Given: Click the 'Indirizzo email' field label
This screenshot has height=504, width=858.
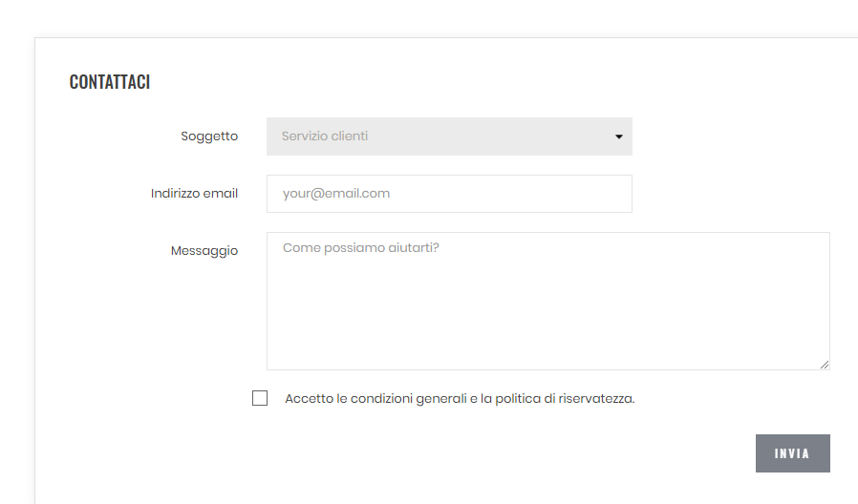Looking at the screenshot, I should click(x=194, y=194).
